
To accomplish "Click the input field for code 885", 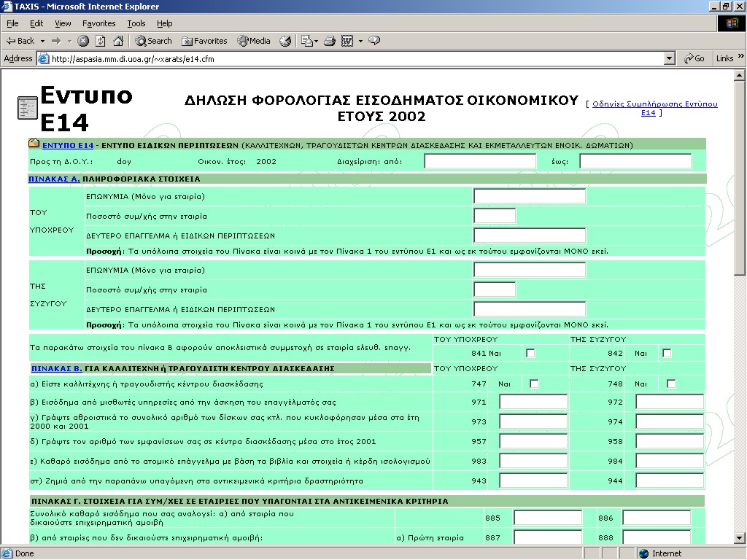I will click(548, 518).
